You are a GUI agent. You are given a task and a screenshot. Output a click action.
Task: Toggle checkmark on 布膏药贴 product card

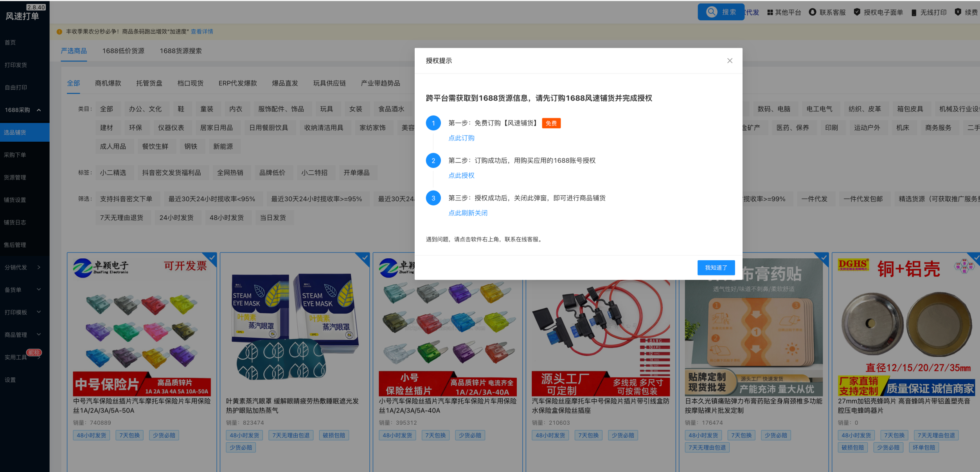point(824,258)
